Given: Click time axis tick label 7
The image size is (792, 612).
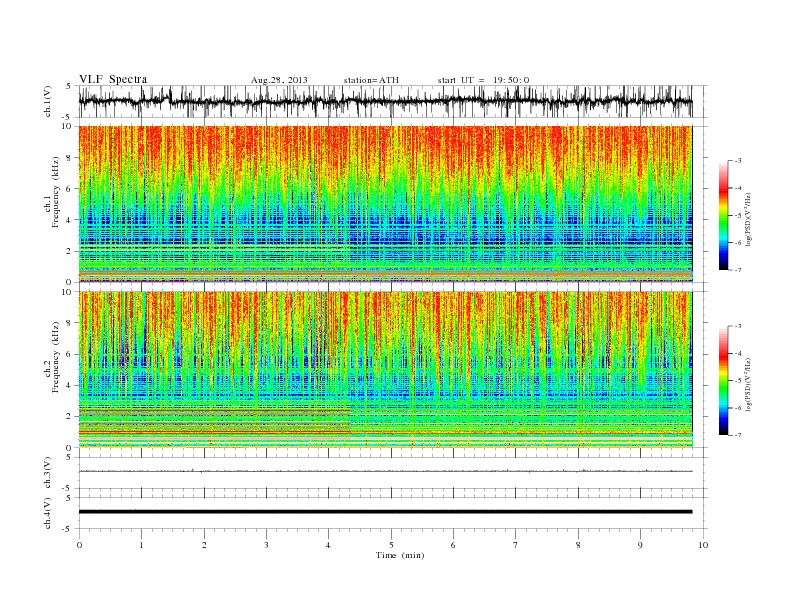Looking at the screenshot, I should [x=516, y=545].
